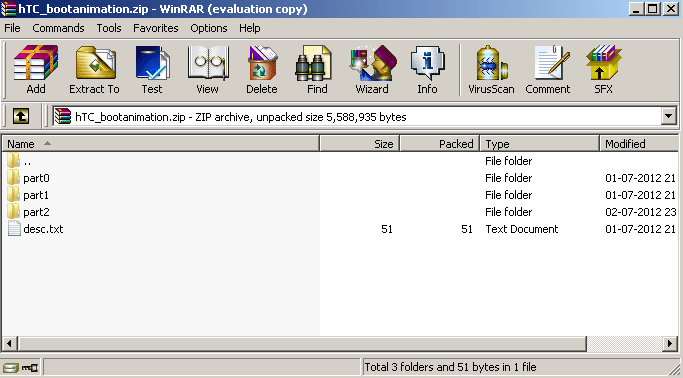Click the Delete toolbar icon
The height and width of the screenshot is (378, 683).
262,63
